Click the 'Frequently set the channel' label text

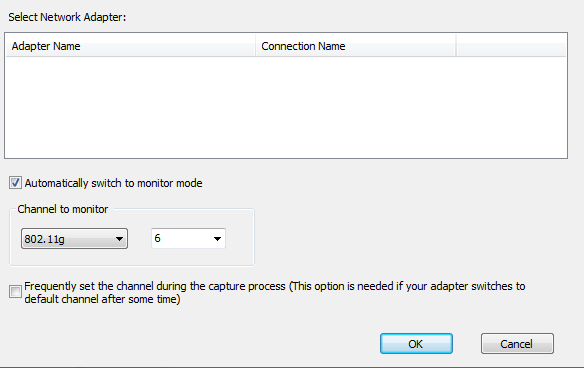point(274,292)
